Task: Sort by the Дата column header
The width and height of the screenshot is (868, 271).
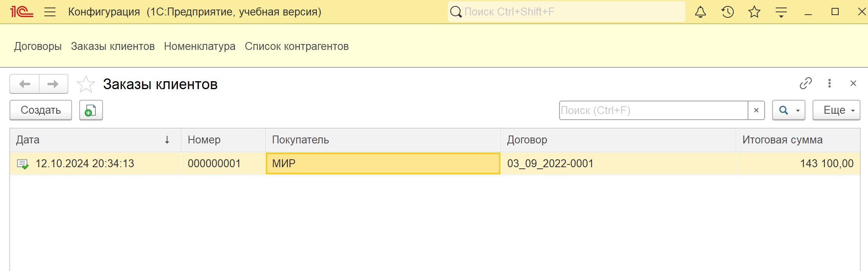Action: coord(95,140)
